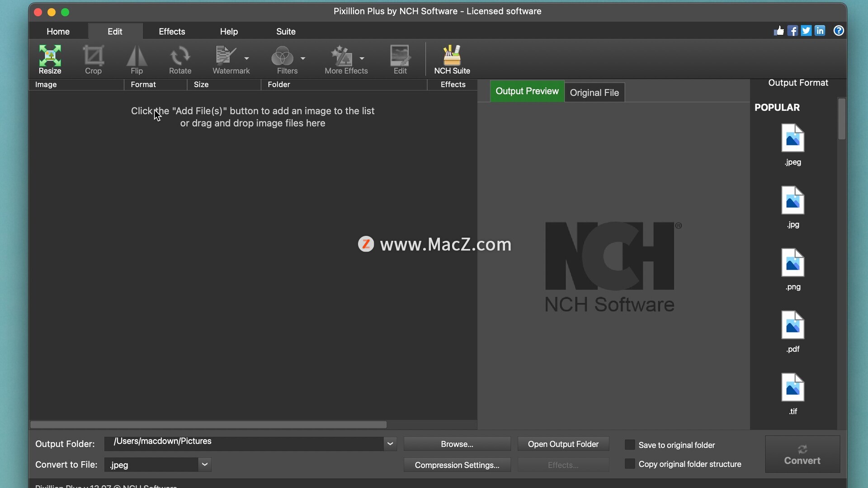Enable Save to original folder
This screenshot has height=488, width=868.
coord(630,445)
